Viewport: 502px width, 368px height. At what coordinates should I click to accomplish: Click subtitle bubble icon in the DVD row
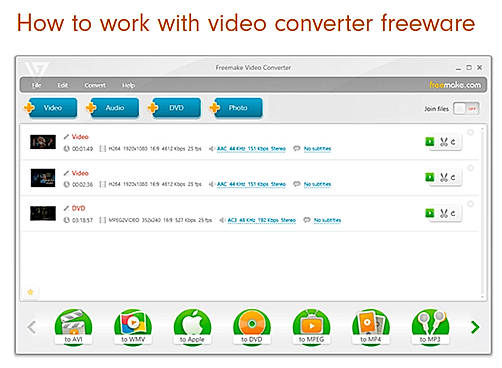tap(307, 220)
